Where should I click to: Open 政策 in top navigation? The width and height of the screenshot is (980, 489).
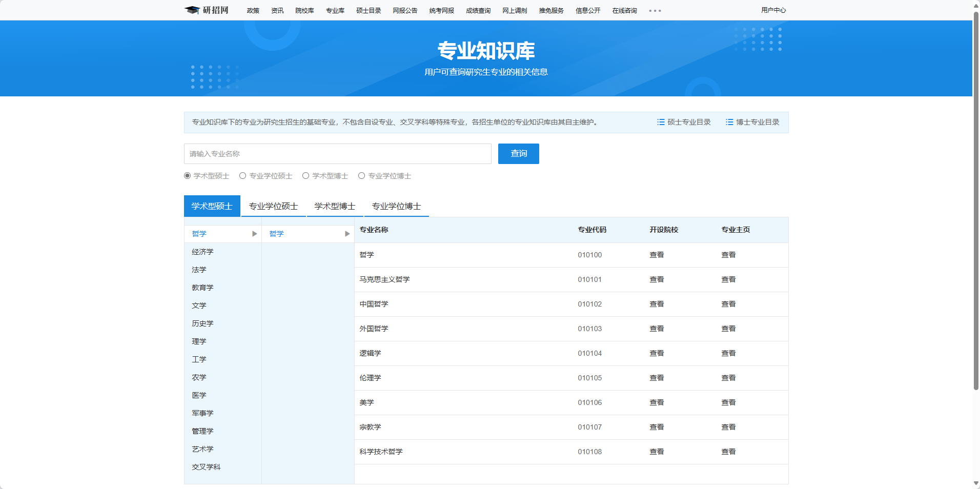tap(253, 11)
